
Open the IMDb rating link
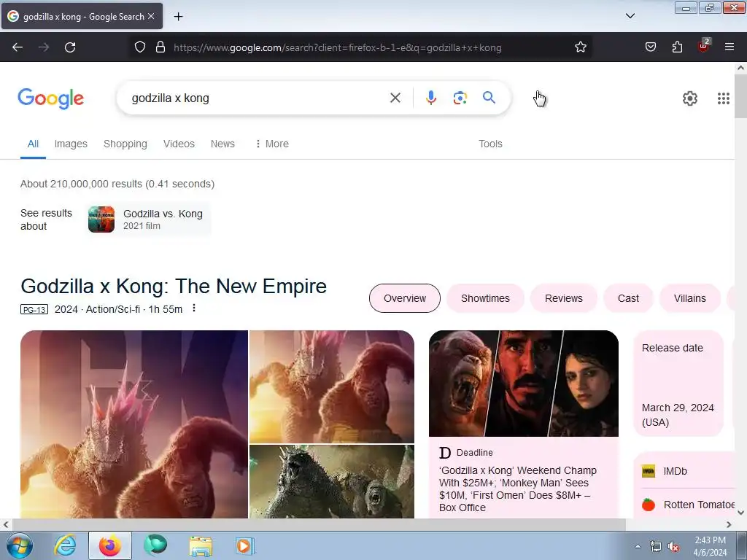[x=675, y=471]
